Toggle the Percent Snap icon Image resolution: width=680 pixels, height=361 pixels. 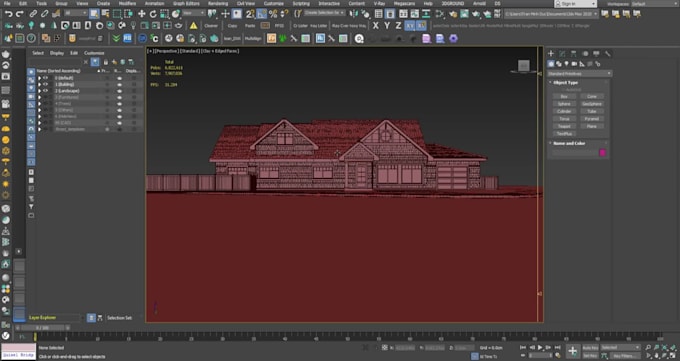[273, 14]
